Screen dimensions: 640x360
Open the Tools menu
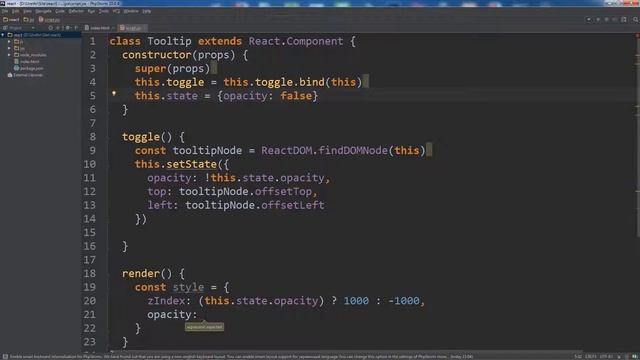104,11
